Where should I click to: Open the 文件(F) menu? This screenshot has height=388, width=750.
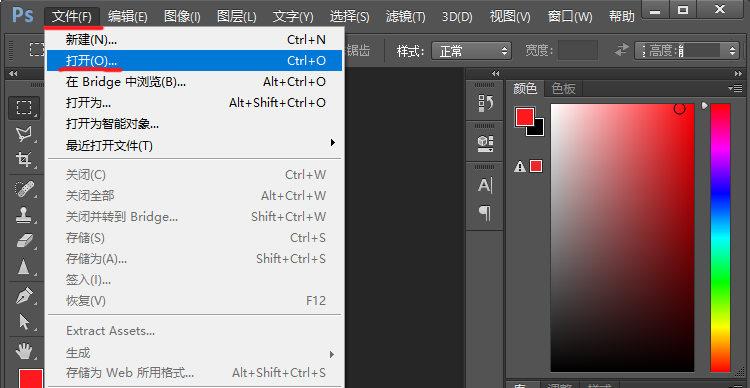pyautogui.click(x=72, y=17)
